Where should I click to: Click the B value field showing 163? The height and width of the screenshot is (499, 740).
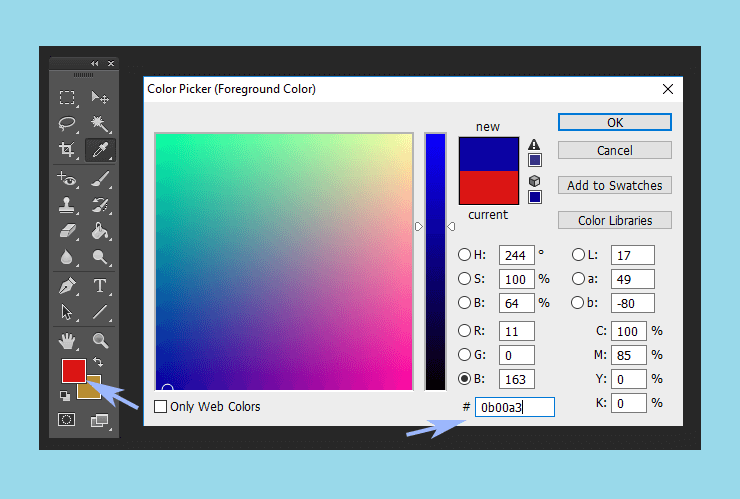[517, 379]
